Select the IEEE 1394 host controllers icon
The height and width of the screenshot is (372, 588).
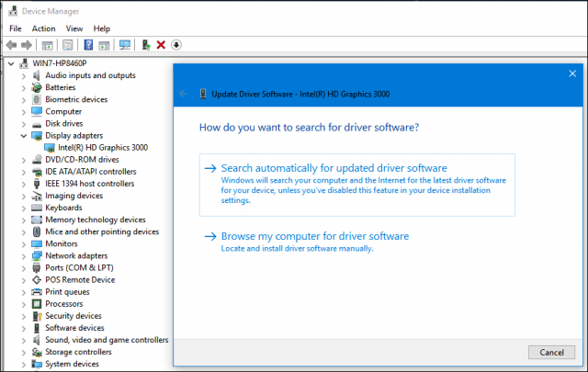(37, 184)
